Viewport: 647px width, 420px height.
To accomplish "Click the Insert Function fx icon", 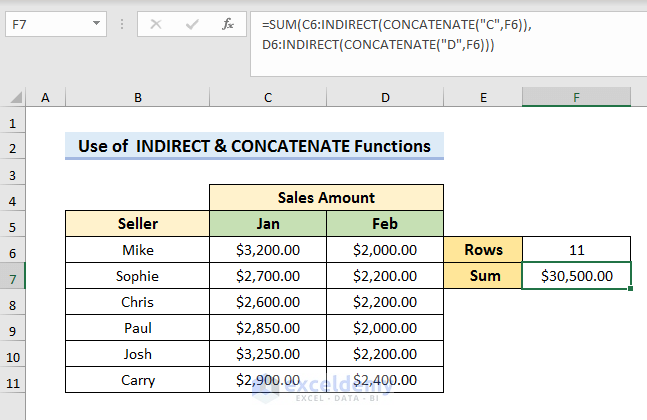I will click(x=228, y=22).
